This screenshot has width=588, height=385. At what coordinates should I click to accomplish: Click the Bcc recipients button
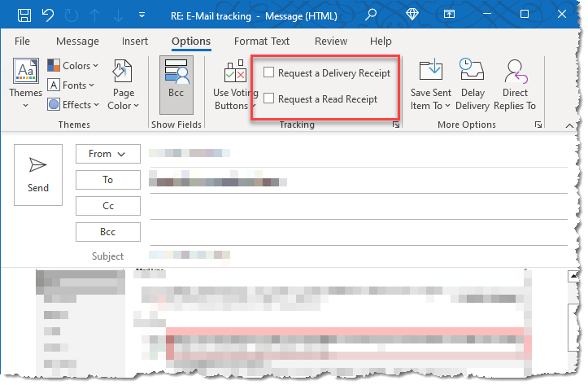pyautogui.click(x=108, y=232)
